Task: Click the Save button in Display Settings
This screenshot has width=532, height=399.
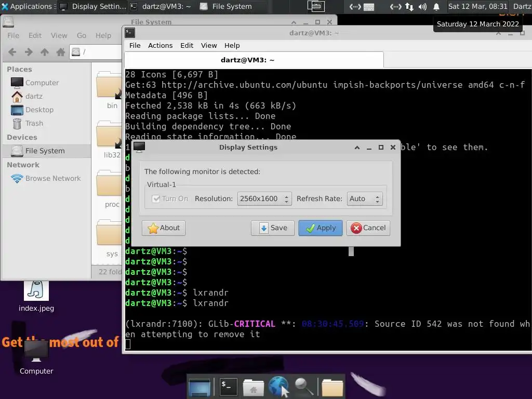Action: click(x=273, y=228)
